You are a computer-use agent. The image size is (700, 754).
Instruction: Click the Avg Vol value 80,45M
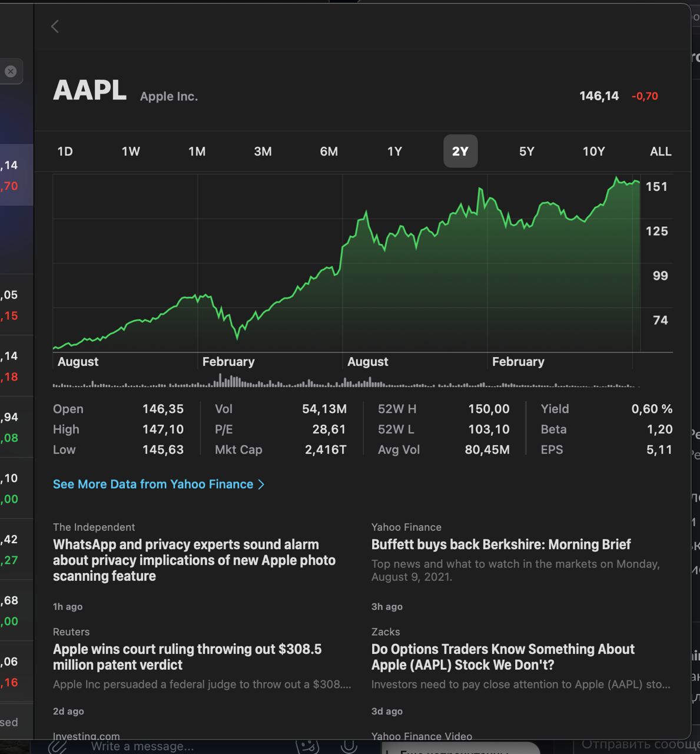pyautogui.click(x=487, y=449)
